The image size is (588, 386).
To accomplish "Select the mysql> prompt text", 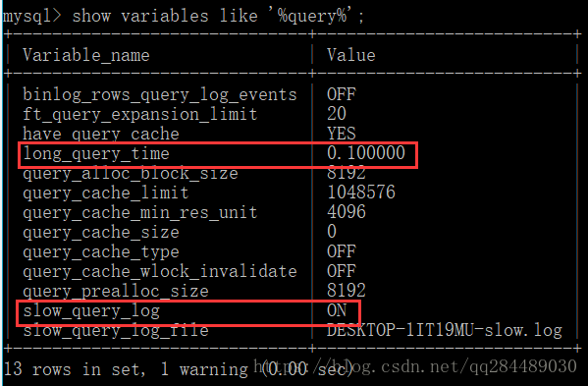I will [31, 17].
